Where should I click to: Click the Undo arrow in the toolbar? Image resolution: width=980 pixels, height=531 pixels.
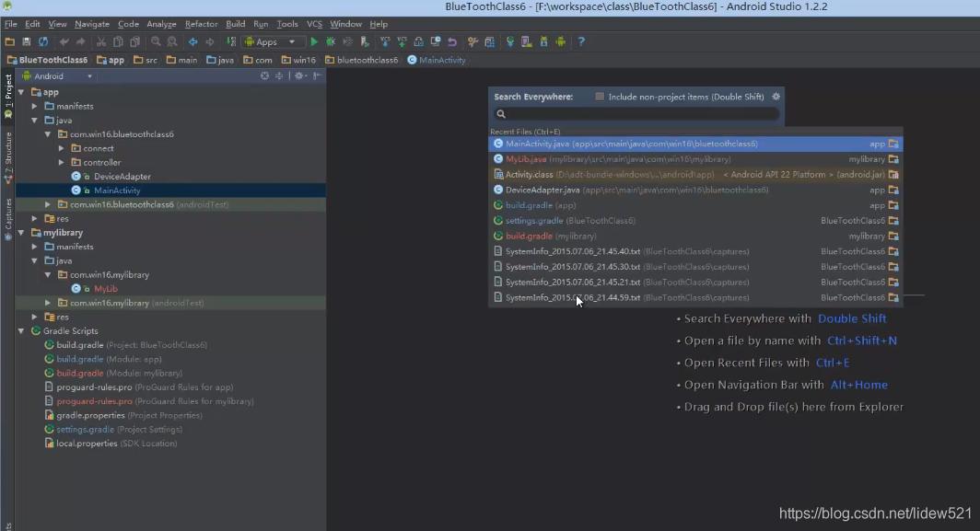(64, 41)
